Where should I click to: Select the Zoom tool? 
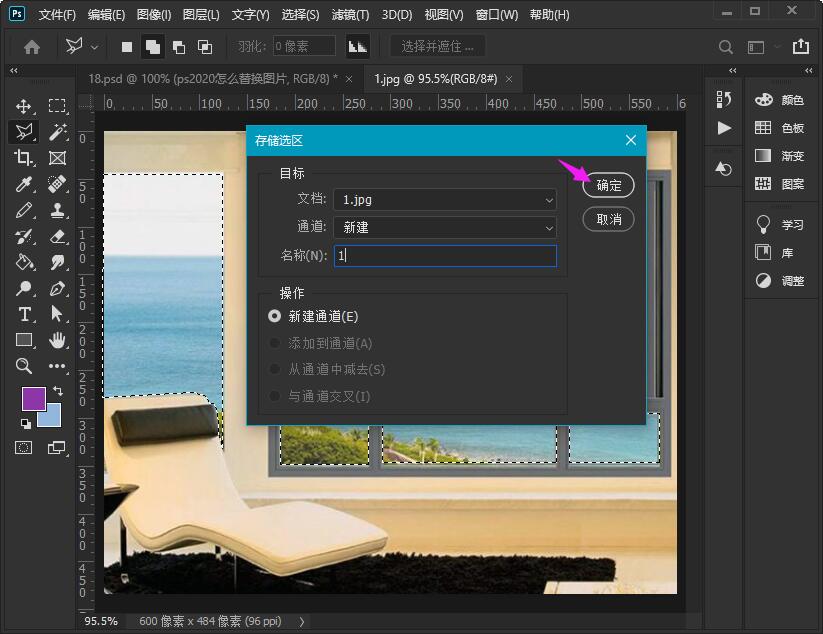pos(24,366)
